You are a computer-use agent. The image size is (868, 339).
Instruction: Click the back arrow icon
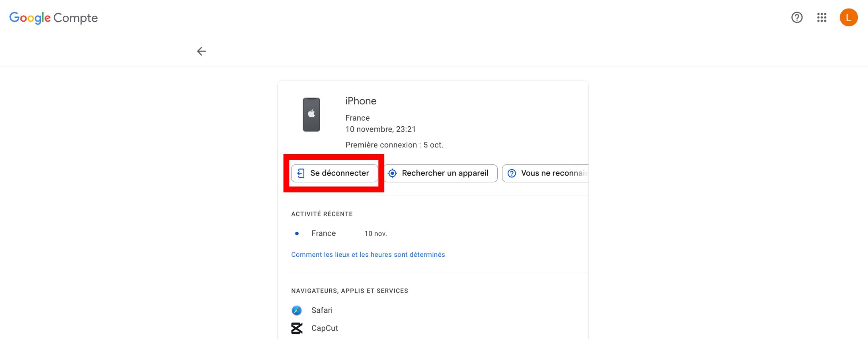coord(201,51)
